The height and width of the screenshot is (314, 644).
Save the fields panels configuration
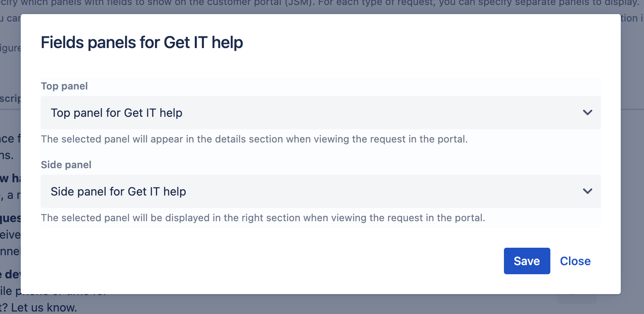(x=527, y=261)
